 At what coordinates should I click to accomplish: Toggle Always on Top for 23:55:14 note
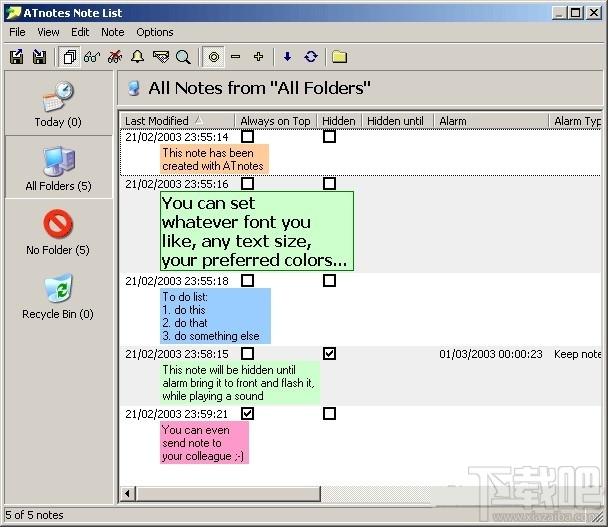click(x=247, y=136)
